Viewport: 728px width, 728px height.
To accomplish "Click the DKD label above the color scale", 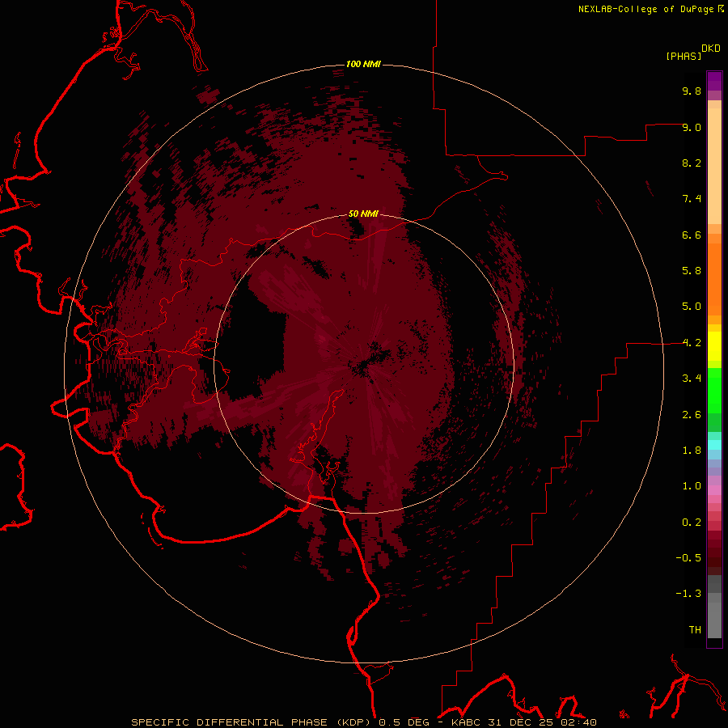I will coord(711,49).
